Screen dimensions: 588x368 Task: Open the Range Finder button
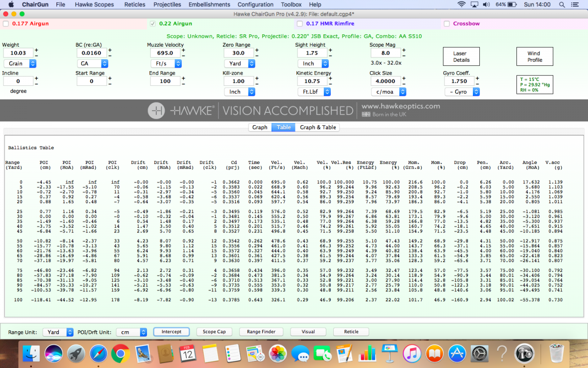coord(261,332)
